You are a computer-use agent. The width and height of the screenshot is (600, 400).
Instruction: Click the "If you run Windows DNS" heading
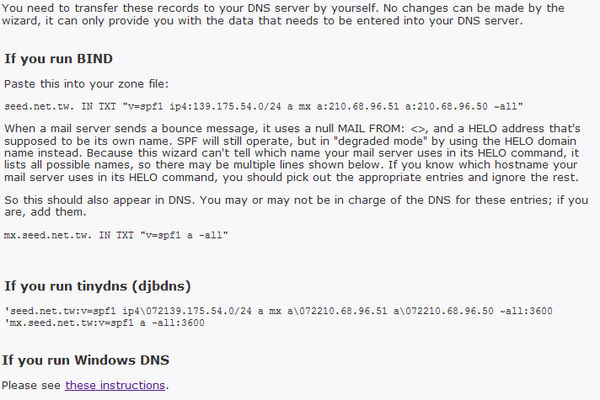(x=86, y=360)
